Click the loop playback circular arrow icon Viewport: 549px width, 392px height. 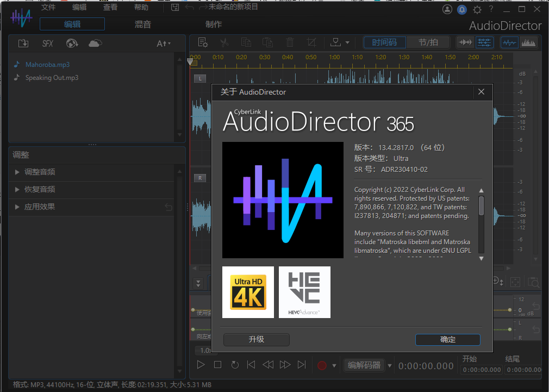(x=235, y=365)
